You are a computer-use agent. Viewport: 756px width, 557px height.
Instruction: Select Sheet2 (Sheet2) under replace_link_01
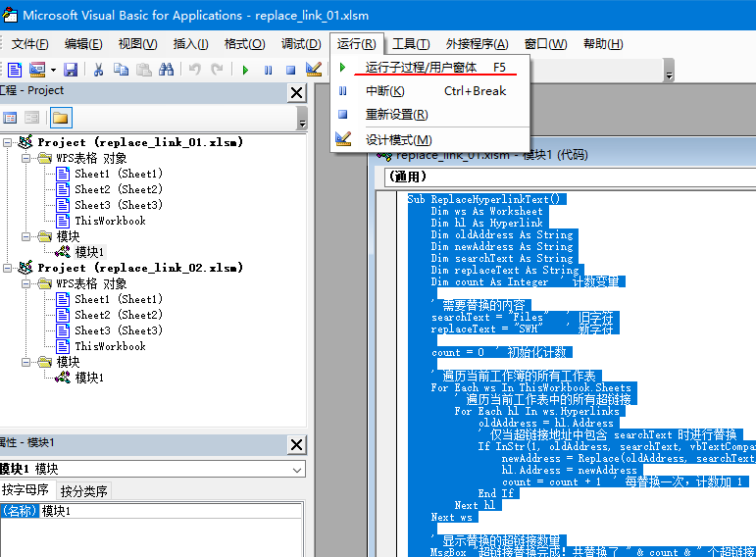click(x=118, y=189)
